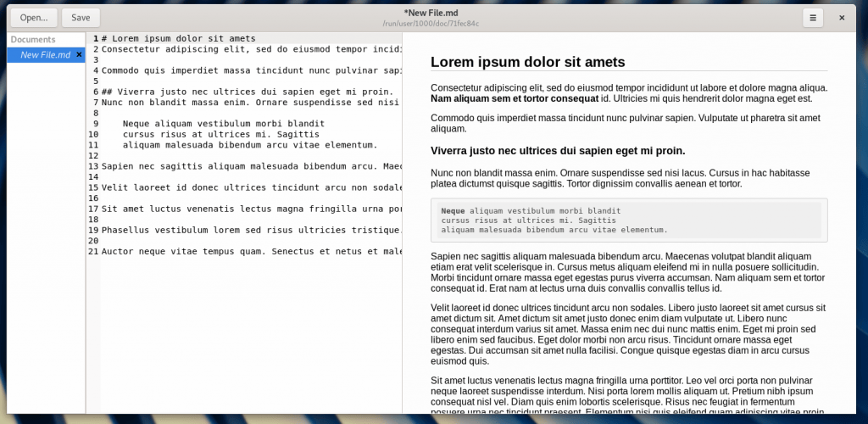
Task: Select New File.md in the Documents sidebar
Action: (x=44, y=55)
